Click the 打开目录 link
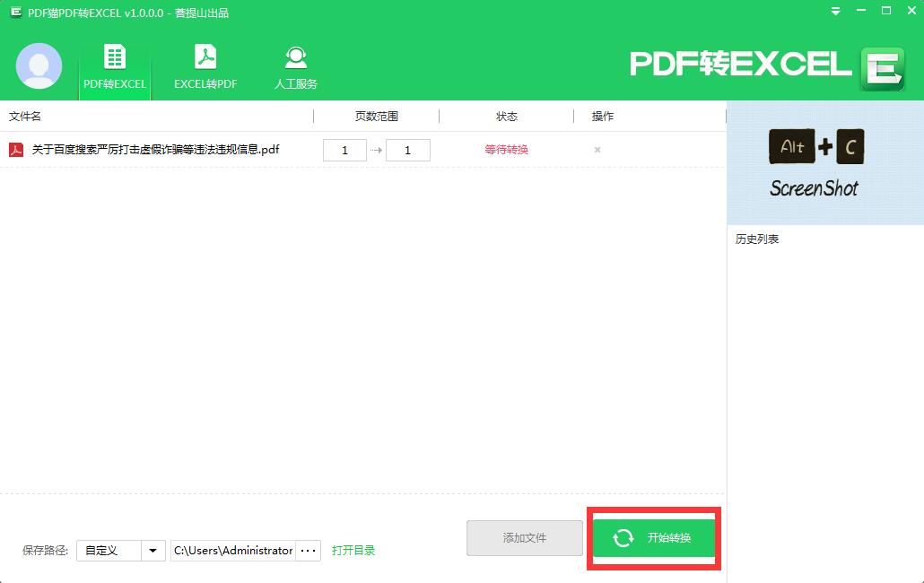The height and width of the screenshot is (583, 924). click(353, 550)
